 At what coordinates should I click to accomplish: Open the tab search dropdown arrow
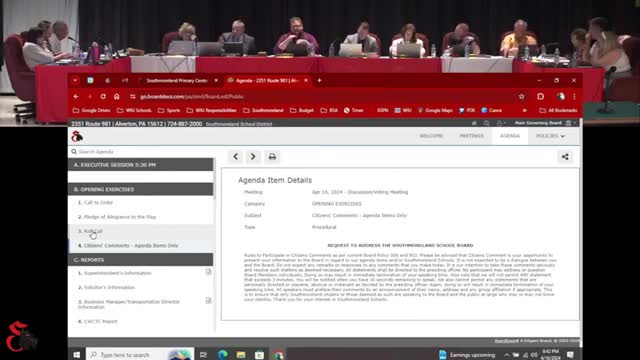click(75, 80)
